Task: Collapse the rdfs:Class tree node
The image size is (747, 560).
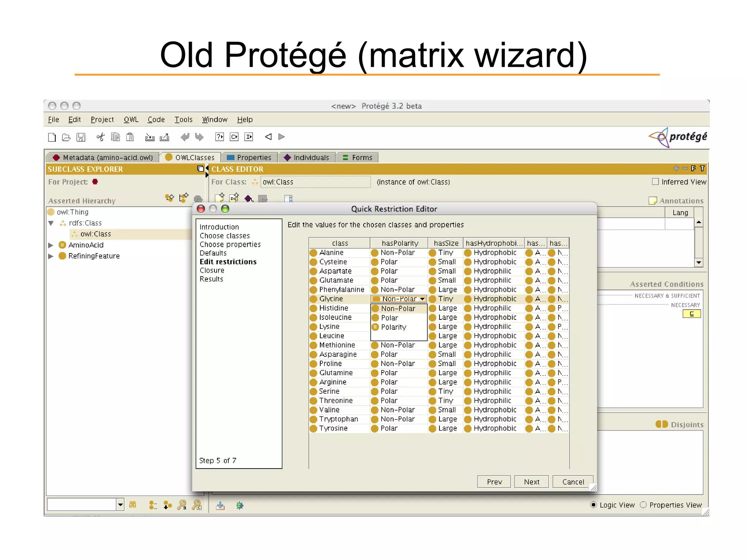Action: pyautogui.click(x=51, y=223)
